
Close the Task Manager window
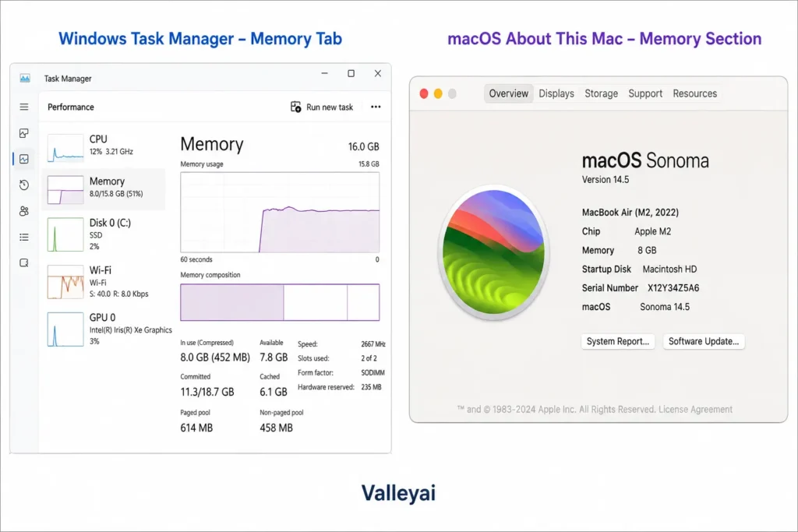click(x=378, y=73)
